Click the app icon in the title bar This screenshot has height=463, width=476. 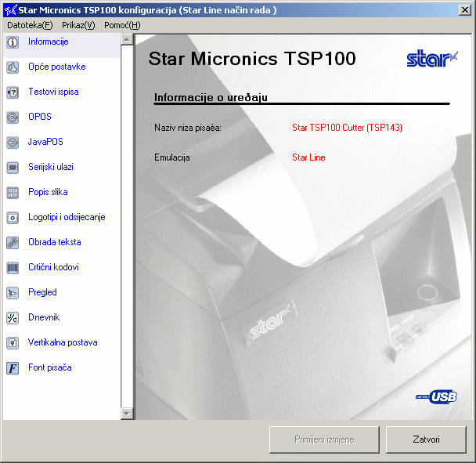pos(10,10)
